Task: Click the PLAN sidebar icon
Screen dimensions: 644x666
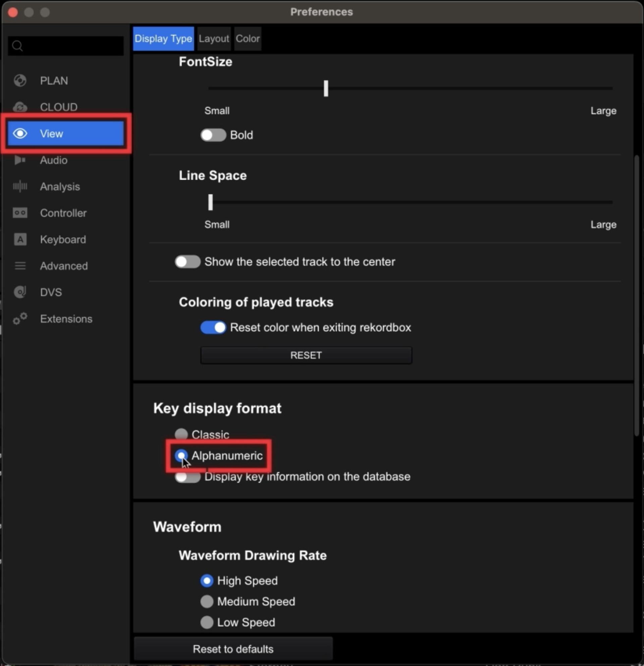Action: 20,80
